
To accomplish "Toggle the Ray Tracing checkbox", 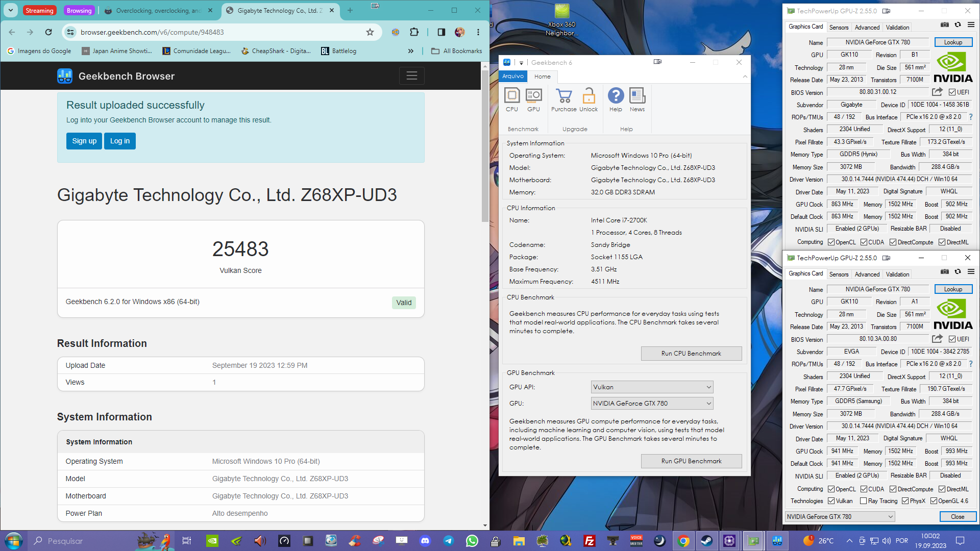I will (863, 501).
